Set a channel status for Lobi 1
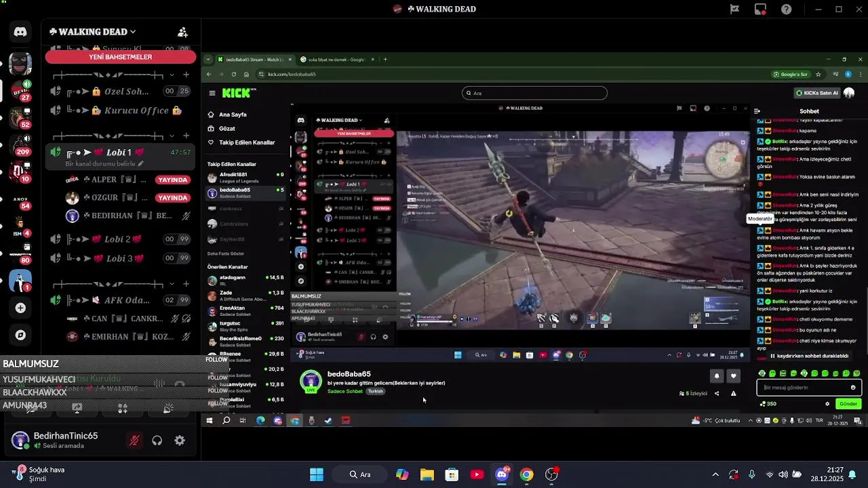This screenshot has height=488, width=868. [x=104, y=164]
